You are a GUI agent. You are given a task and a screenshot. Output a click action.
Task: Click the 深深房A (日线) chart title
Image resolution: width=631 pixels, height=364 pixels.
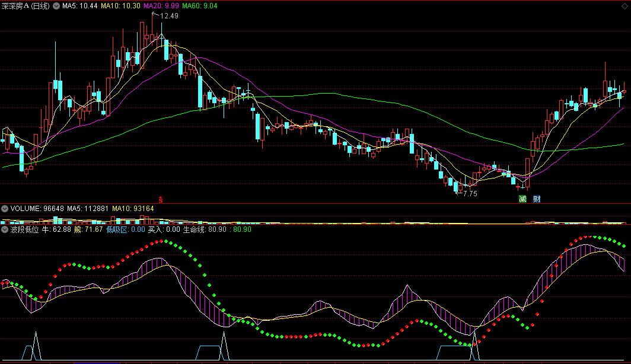(26, 6)
